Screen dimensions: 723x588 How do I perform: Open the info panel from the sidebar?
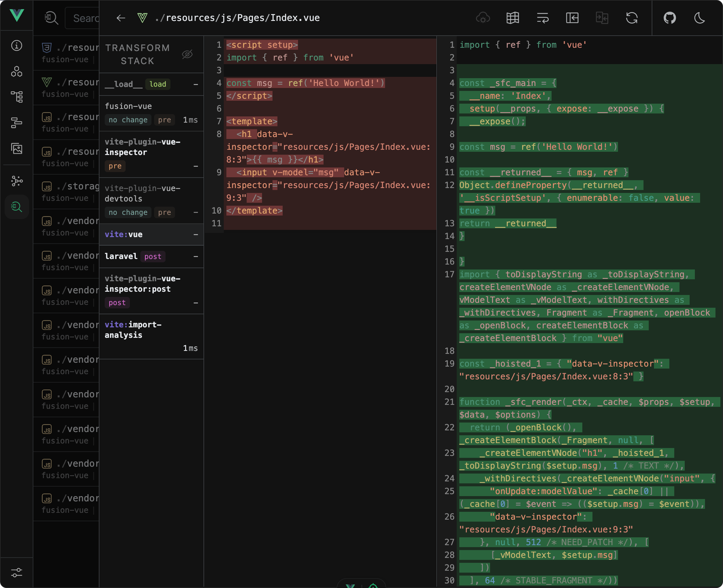point(17,46)
